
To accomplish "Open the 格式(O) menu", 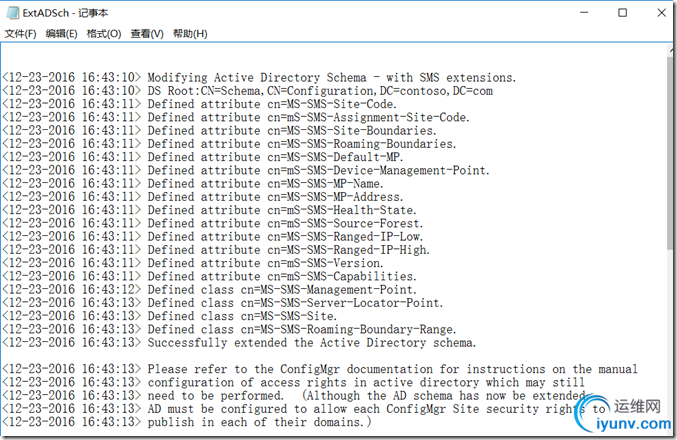I will pyautogui.click(x=104, y=34).
